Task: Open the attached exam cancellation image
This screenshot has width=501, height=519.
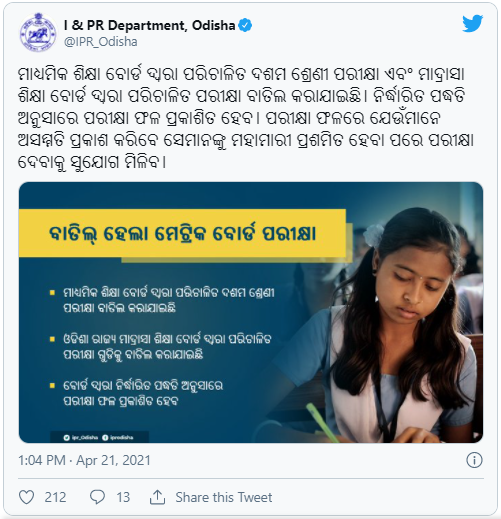Action: tap(251, 312)
